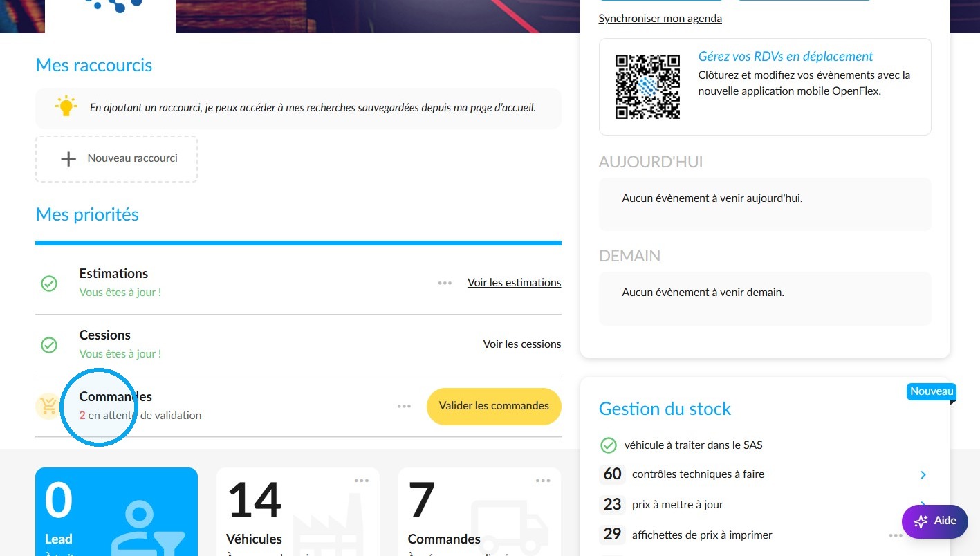This screenshot has width=980, height=556.
Task: Click the Valider les commandes button
Action: pyautogui.click(x=494, y=406)
